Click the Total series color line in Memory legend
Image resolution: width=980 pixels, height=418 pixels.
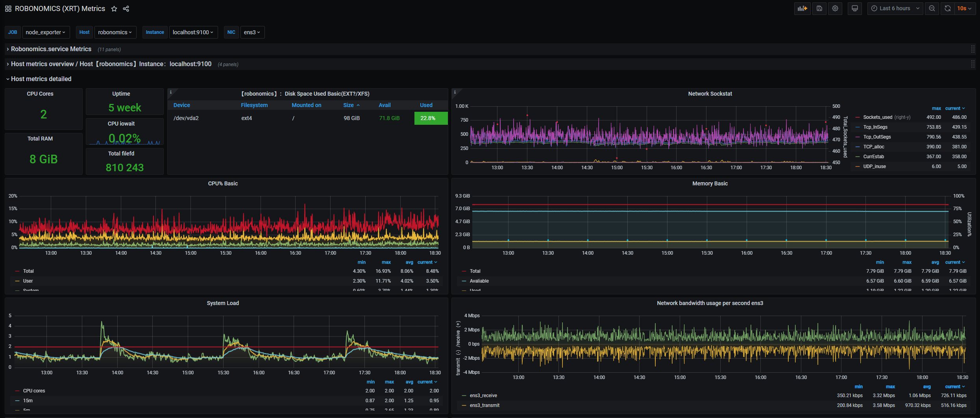464,271
